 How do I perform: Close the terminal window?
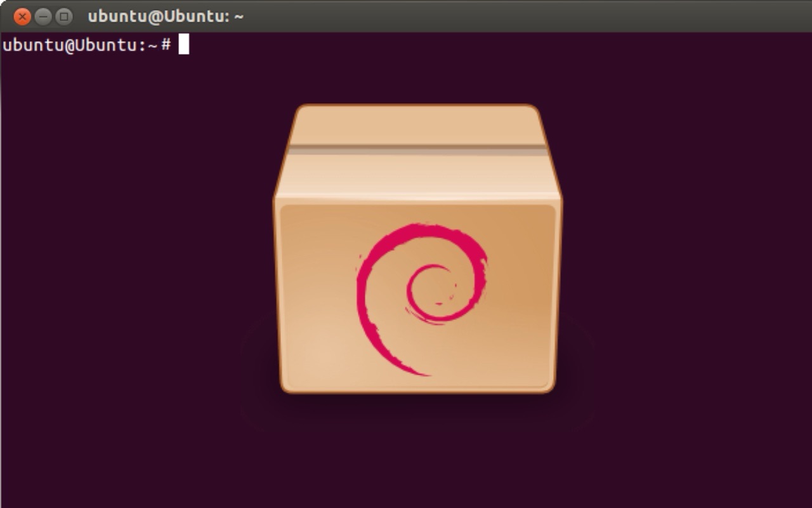point(22,17)
